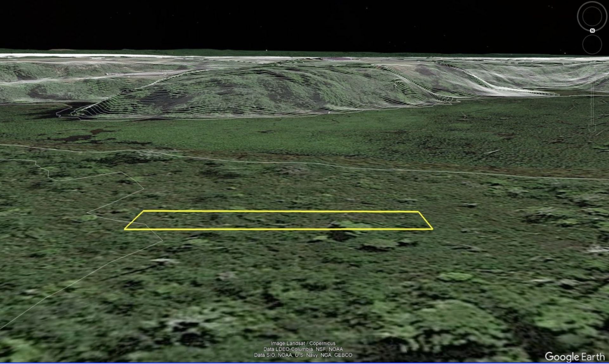The width and height of the screenshot is (609, 364).
Task: Click the zoom-out button at the slider bottom
Action: point(592,128)
